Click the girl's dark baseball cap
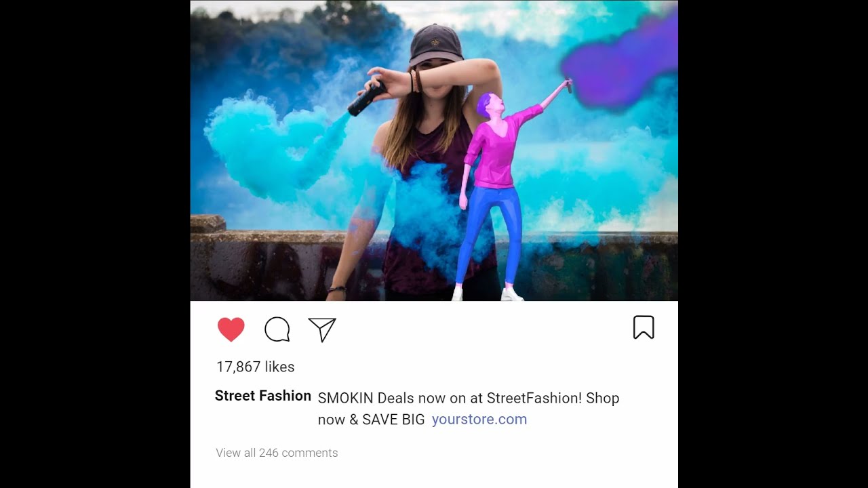The width and height of the screenshot is (868, 488). point(436,45)
